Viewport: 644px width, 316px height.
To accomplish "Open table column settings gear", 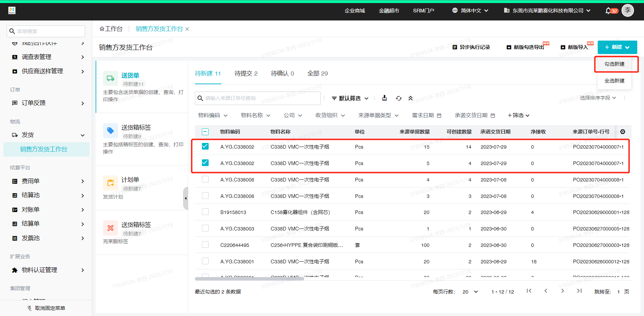I will (623, 132).
